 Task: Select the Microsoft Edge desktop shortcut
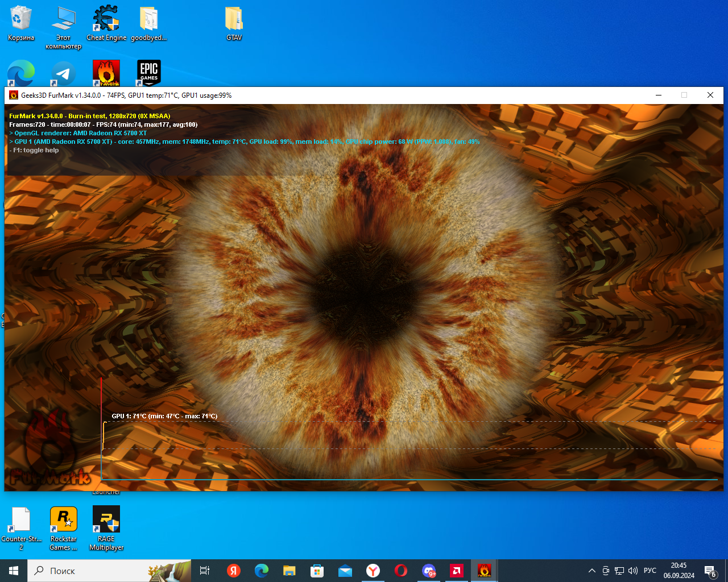[21, 73]
